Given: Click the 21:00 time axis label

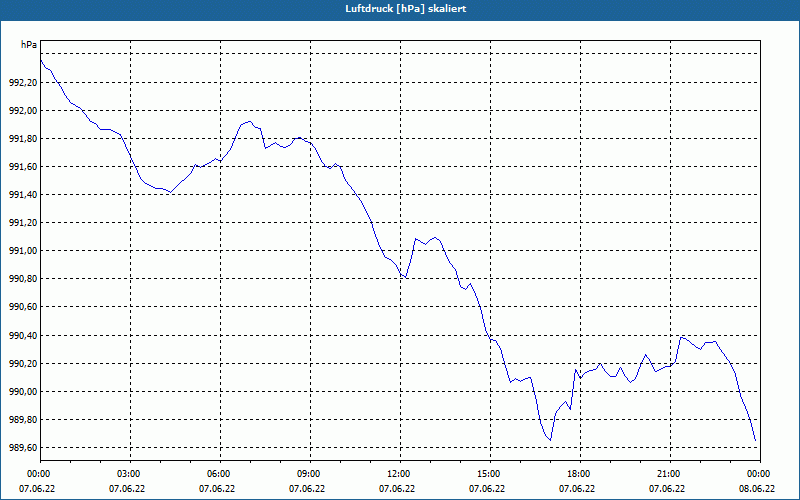Looking at the screenshot, I should pyautogui.click(x=670, y=474).
